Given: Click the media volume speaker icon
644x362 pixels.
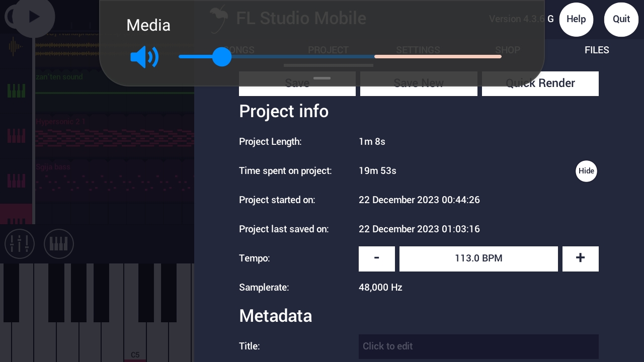Looking at the screenshot, I should [x=144, y=57].
